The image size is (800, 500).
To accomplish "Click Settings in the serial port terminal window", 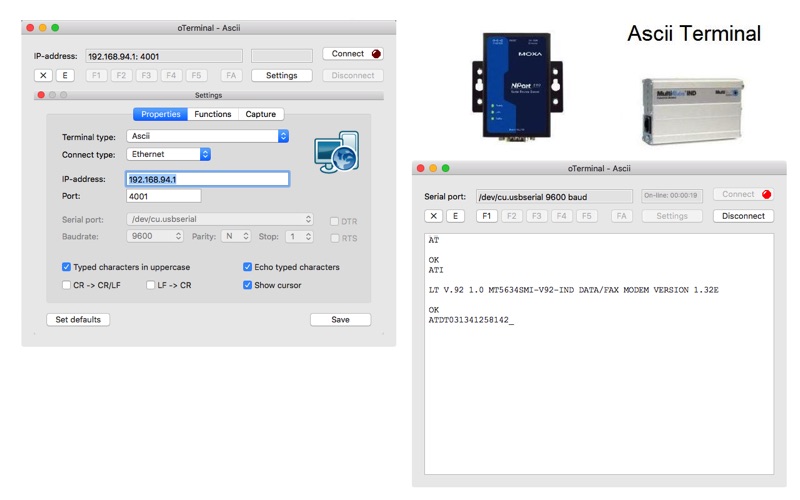I will point(672,216).
